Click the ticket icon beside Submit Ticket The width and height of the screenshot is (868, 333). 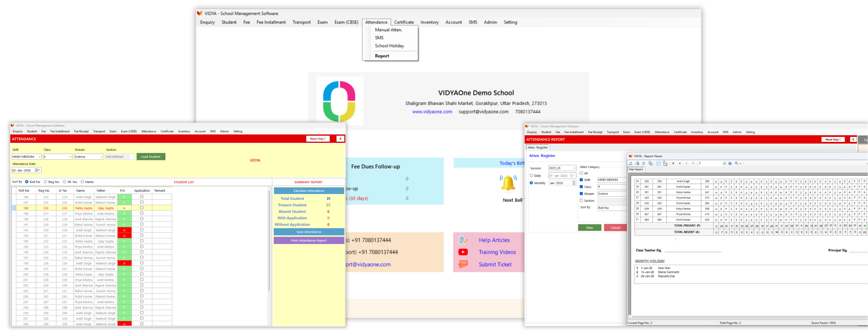(x=463, y=264)
